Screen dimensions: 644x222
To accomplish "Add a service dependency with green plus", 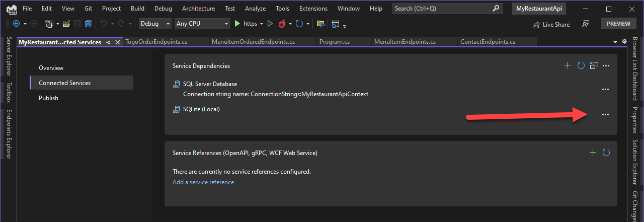I will 568,65.
